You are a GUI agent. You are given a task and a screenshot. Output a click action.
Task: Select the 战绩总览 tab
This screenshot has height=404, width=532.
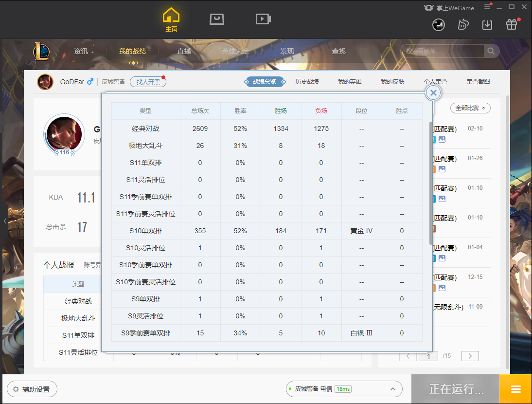click(x=265, y=82)
